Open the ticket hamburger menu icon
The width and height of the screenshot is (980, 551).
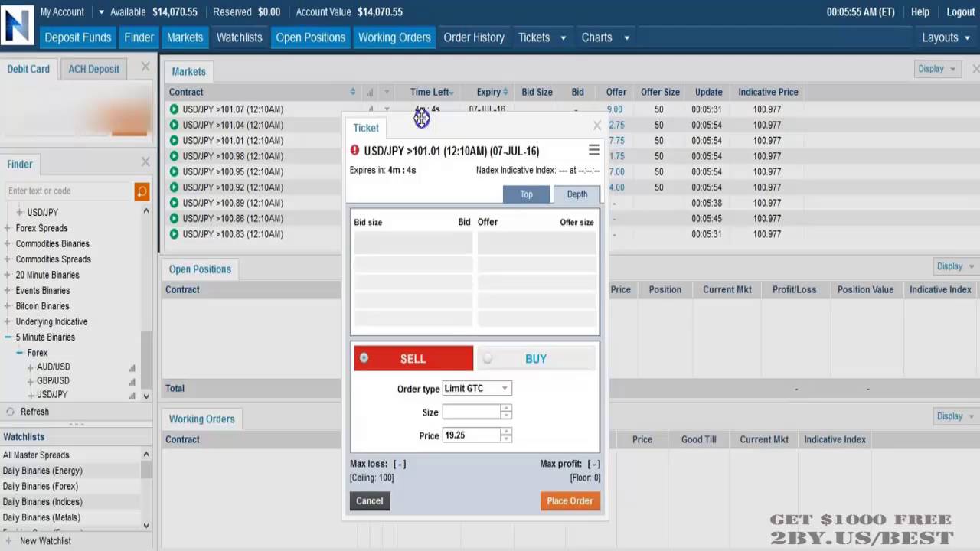tap(594, 150)
